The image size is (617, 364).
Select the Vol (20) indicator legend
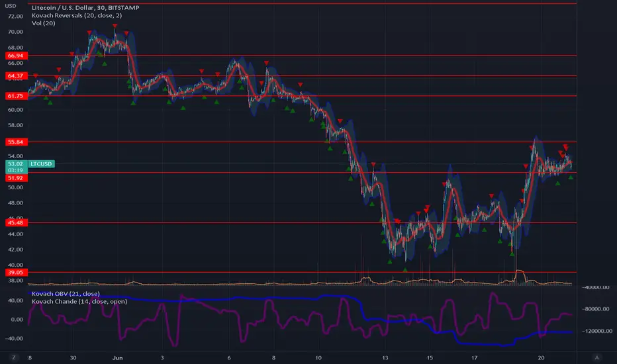[43, 23]
